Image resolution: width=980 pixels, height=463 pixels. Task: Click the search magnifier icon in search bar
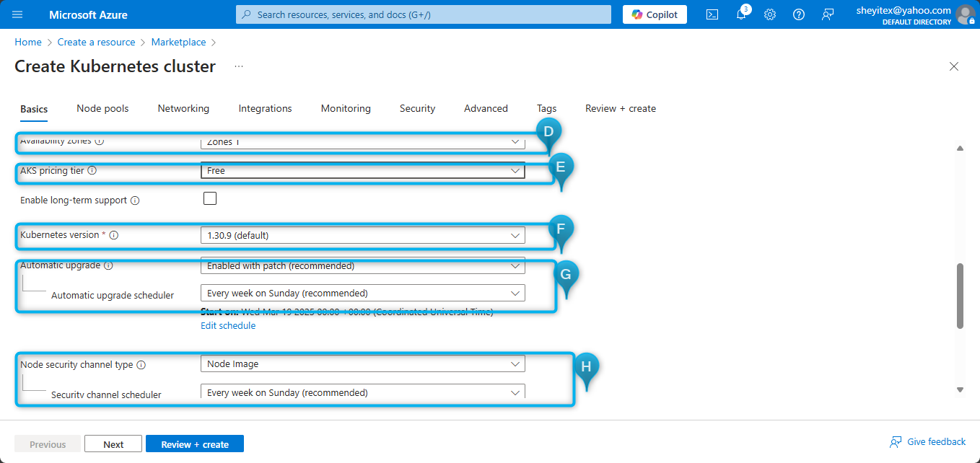point(247,14)
